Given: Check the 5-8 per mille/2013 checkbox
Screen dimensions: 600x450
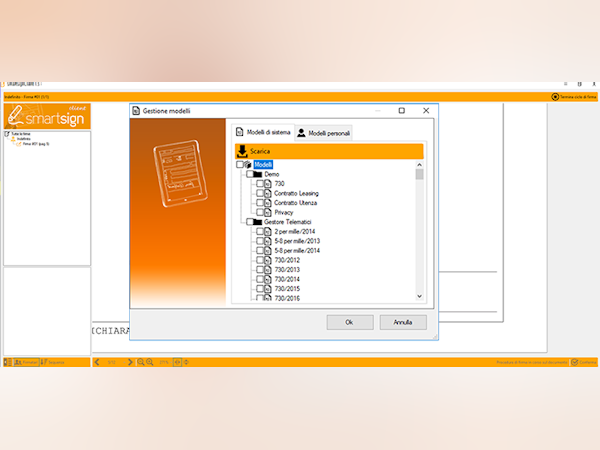Looking at the screenshot, I should [x=260, y=241].
